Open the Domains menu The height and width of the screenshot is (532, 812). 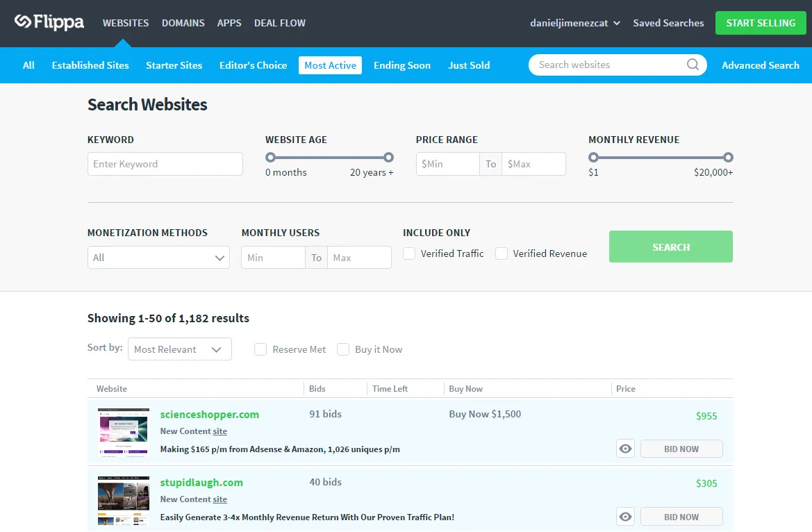pyautogui.click(x=183, y=23)
